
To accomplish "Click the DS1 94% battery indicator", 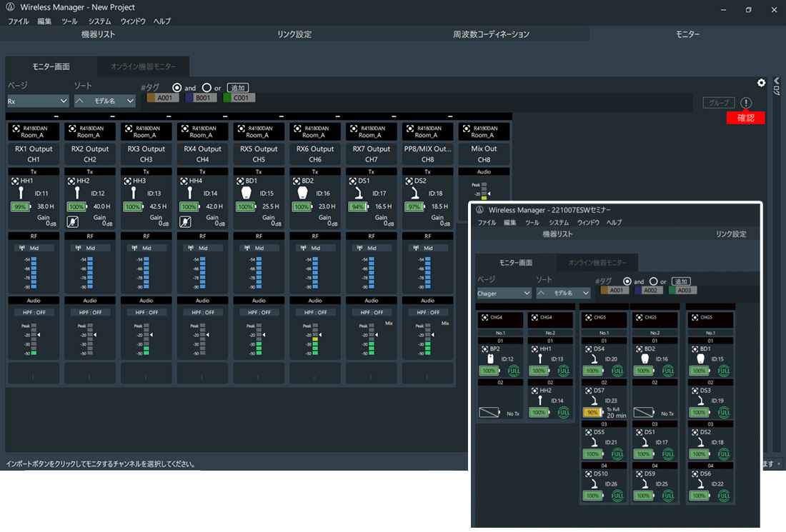I will coord(359,206).
